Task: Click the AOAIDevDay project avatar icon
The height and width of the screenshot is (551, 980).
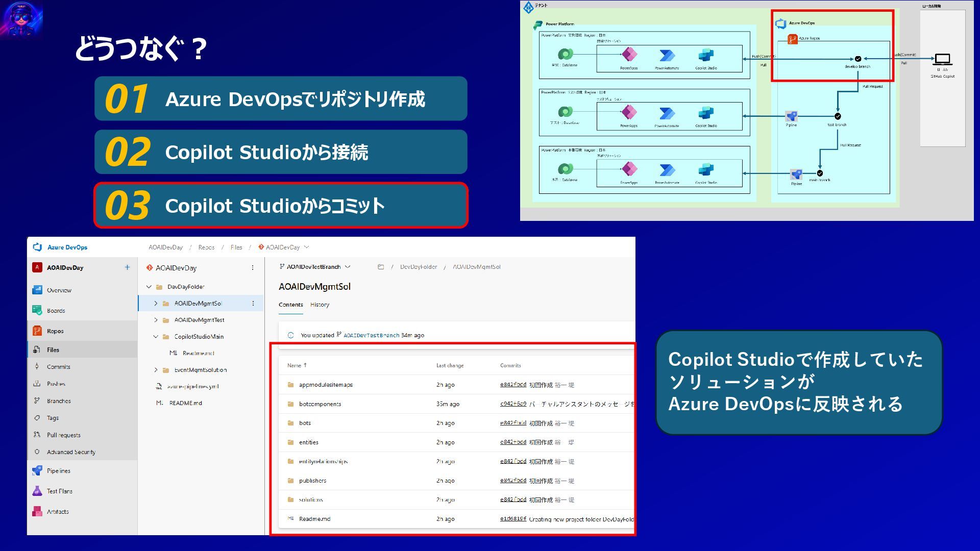Action: click(x=37, y=267)
